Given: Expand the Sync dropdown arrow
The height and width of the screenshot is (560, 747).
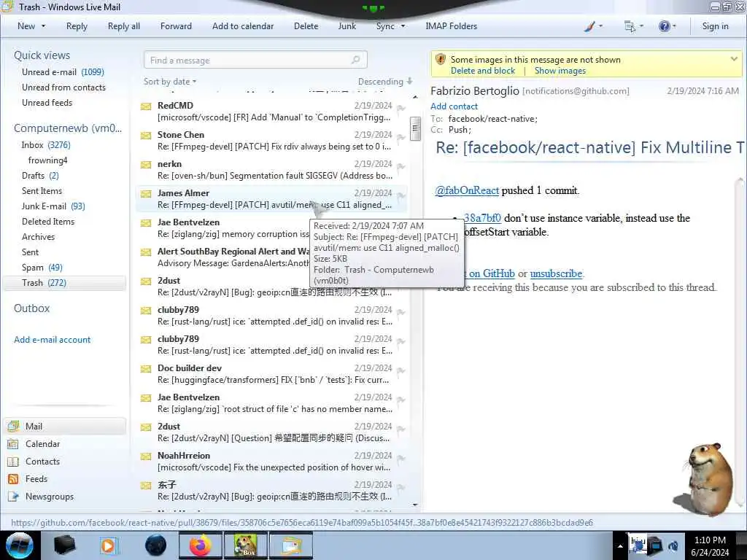Looking at the screenshot, I should pyautogui.click(x=403, y=26).
